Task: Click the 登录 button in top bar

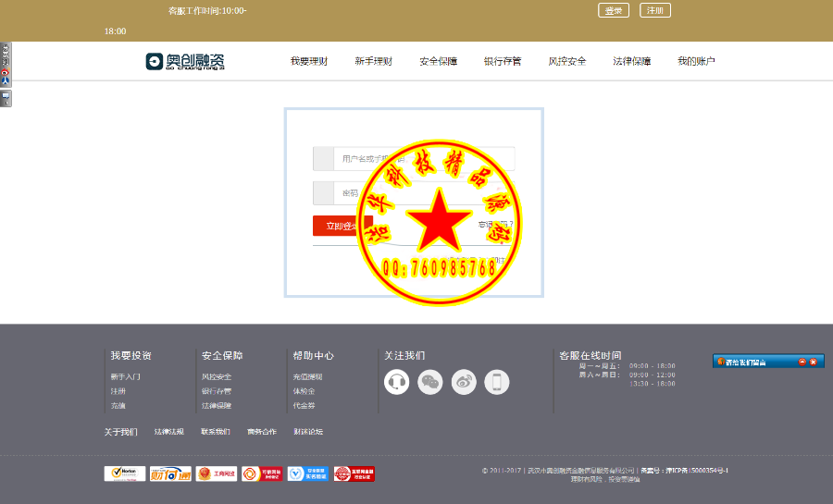Action: point(614,10)
